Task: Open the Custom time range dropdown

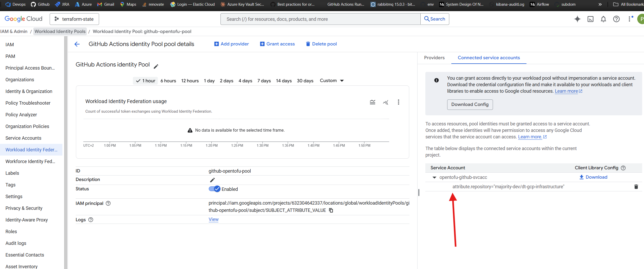Action: coord(332,81)
